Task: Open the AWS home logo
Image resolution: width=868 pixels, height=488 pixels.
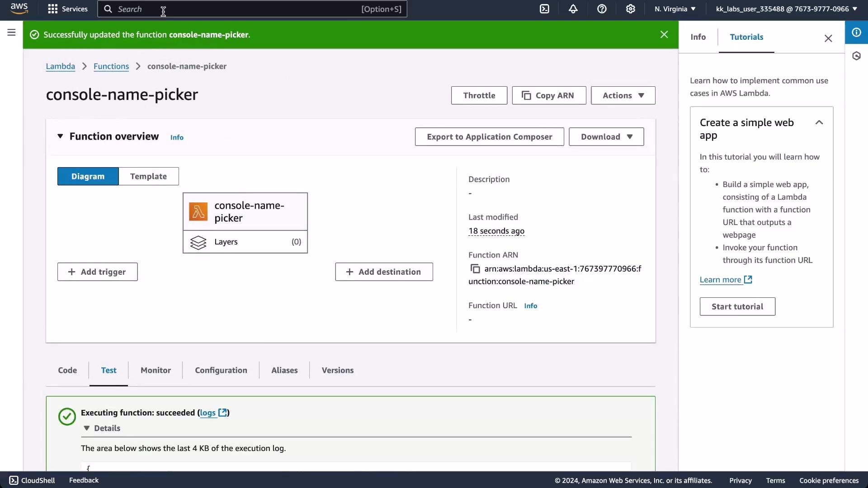Action: [x=19, y=9]
